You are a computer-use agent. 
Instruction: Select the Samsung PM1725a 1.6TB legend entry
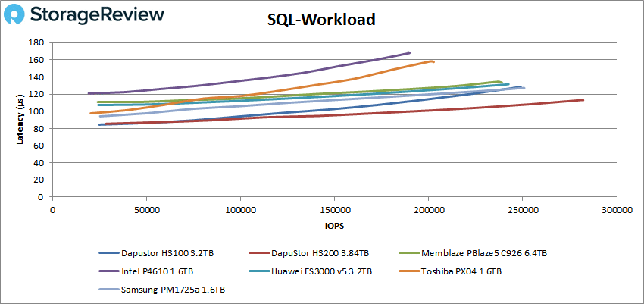[x=162, y=290]
